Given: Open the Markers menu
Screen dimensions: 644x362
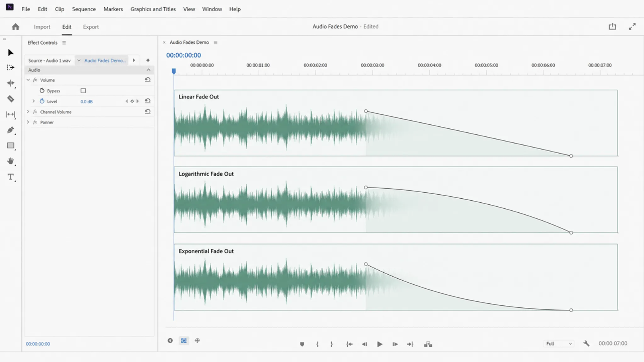Looking at the screenshot, I should coord(113,9).
